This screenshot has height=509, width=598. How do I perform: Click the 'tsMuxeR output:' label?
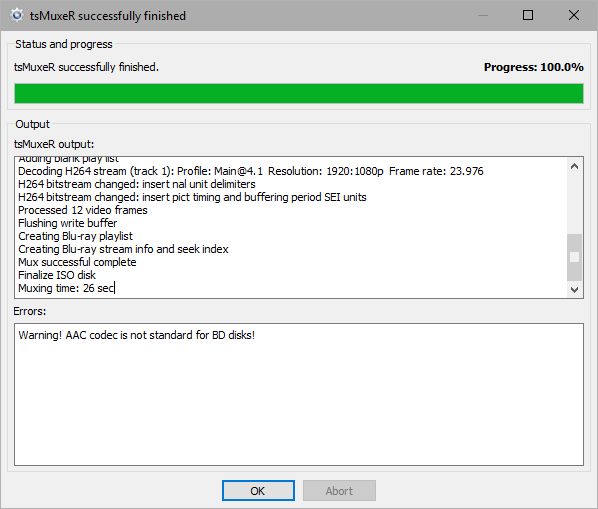[x=54, y=144]
